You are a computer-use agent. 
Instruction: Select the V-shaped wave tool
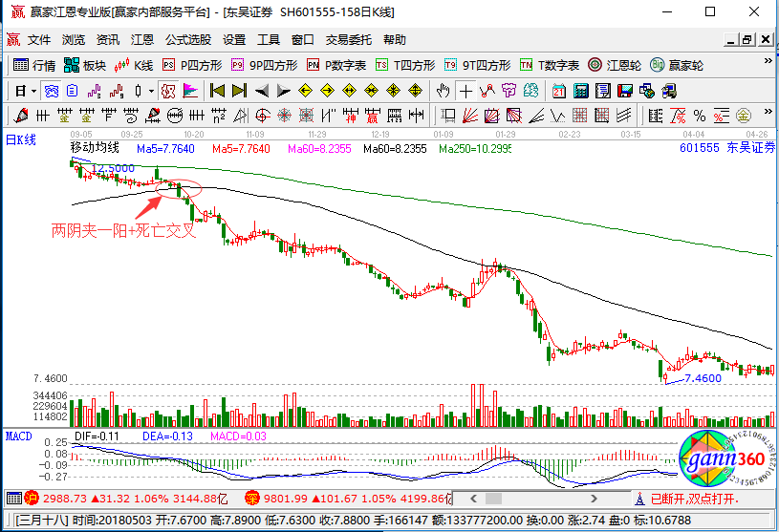(557, 116)
